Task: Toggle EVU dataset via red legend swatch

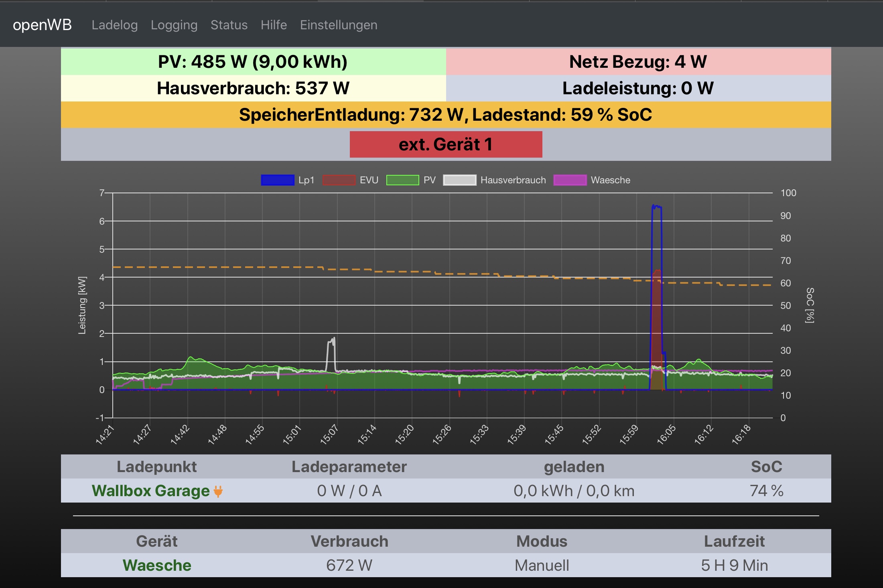Action: 339,180
